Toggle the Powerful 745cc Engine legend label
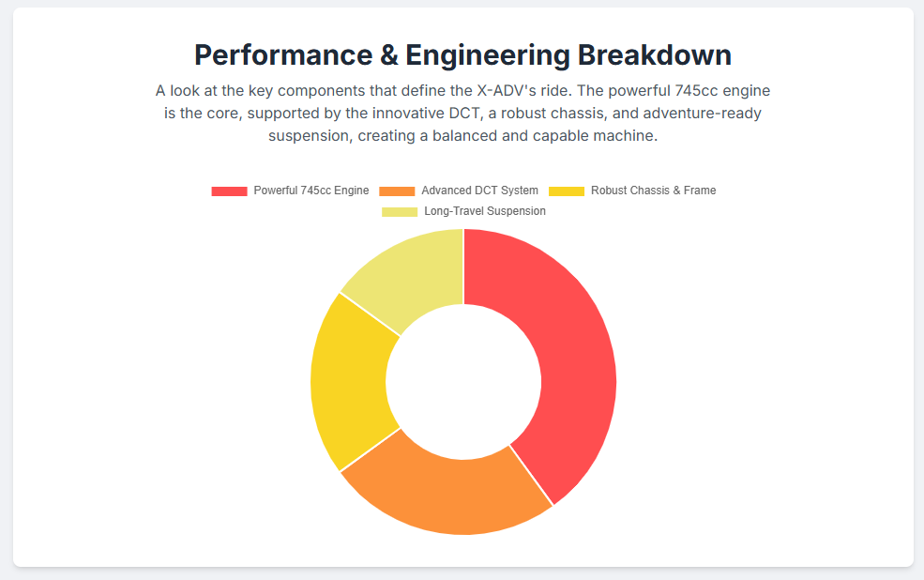 tap(311, 191)
